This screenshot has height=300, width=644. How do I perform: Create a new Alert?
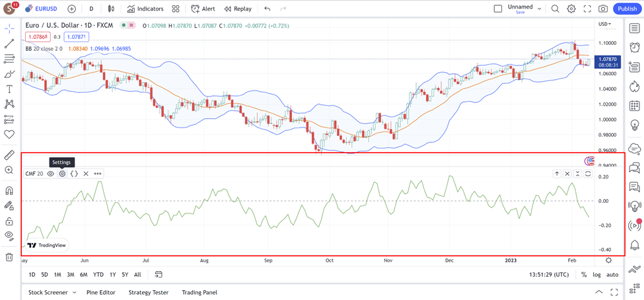pos(203,9)
